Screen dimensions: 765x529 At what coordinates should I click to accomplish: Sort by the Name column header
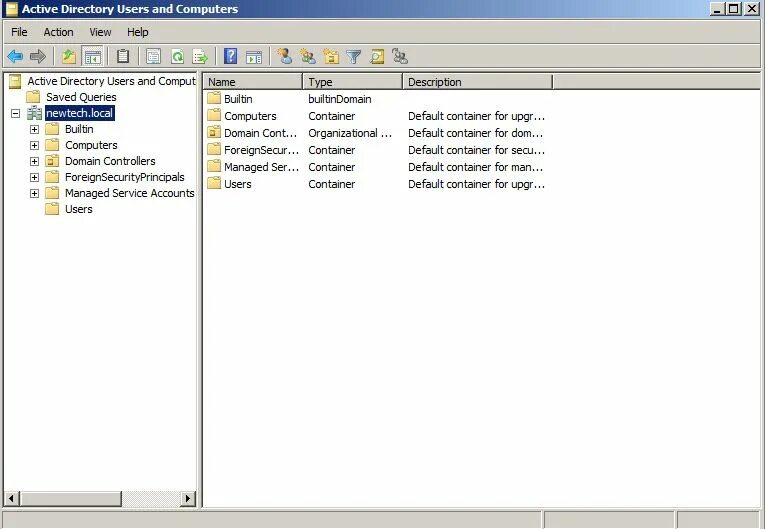[253, 82]
